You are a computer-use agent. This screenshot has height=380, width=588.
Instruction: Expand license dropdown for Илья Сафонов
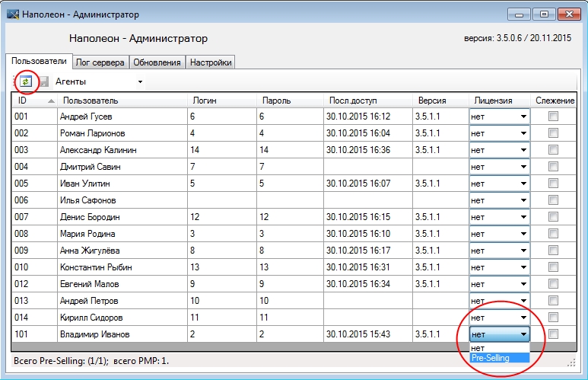click(x=523, y=200)
